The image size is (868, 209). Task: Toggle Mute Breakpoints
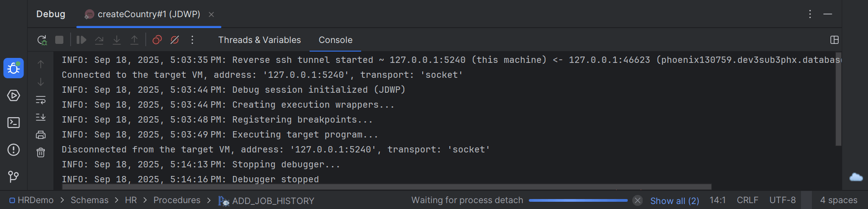tap(175, 40)
